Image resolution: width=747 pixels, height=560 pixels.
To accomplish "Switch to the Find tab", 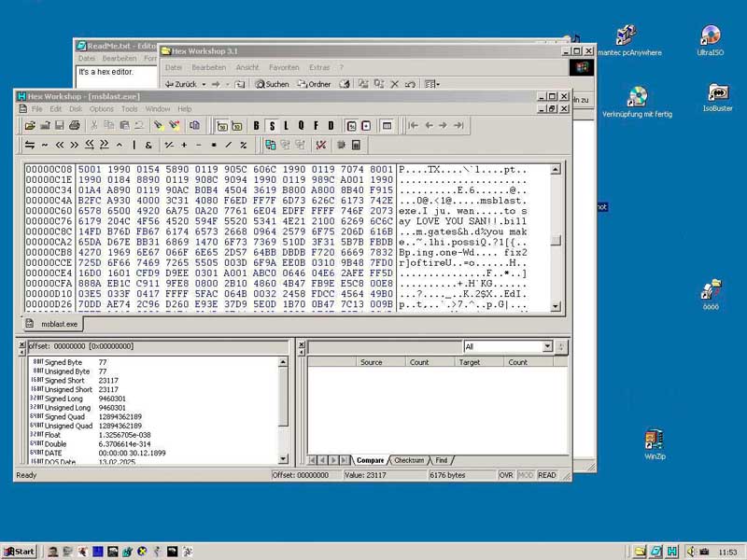I will pyautogui.click(x=442, y=460).
